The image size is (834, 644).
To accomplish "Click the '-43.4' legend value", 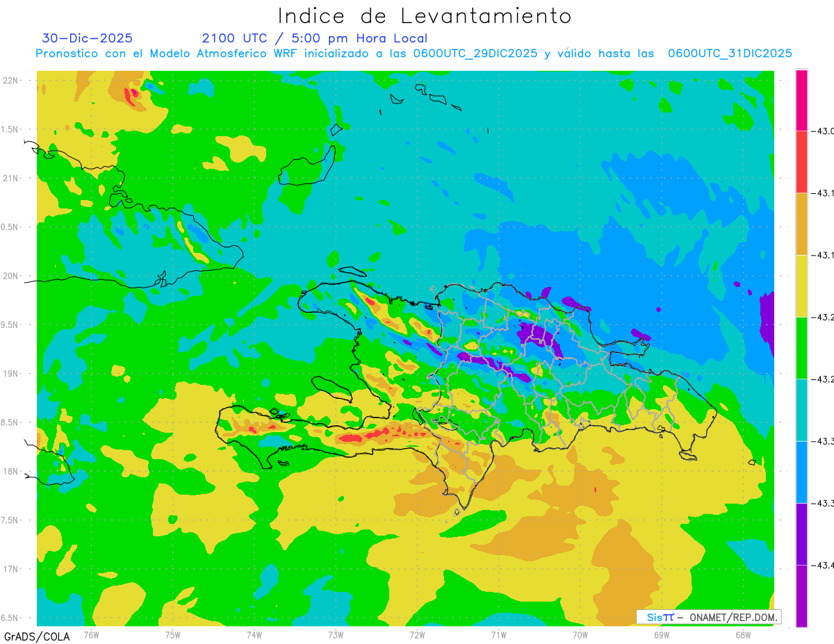I will (x=823, y=565).
